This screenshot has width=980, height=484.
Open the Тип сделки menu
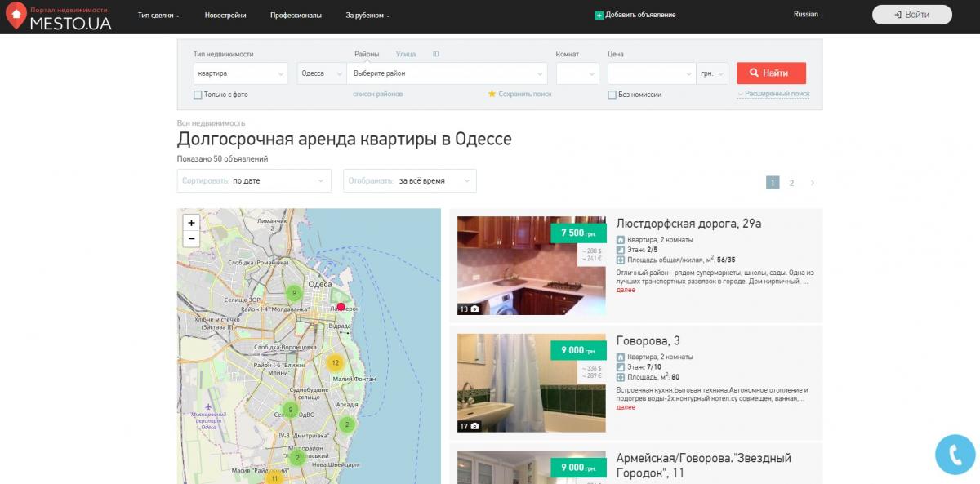click(x=158, y=16)
